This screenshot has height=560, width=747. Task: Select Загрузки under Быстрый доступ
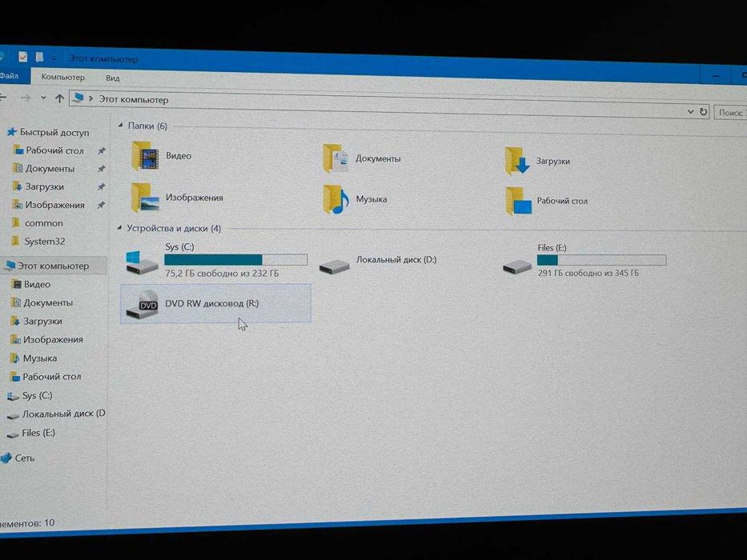point(44,186)
